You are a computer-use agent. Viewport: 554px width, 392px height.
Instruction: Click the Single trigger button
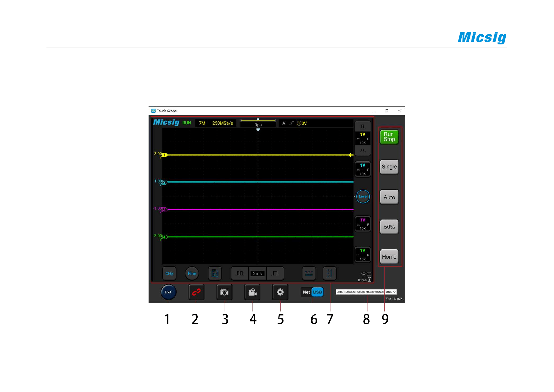click(389, 167)
